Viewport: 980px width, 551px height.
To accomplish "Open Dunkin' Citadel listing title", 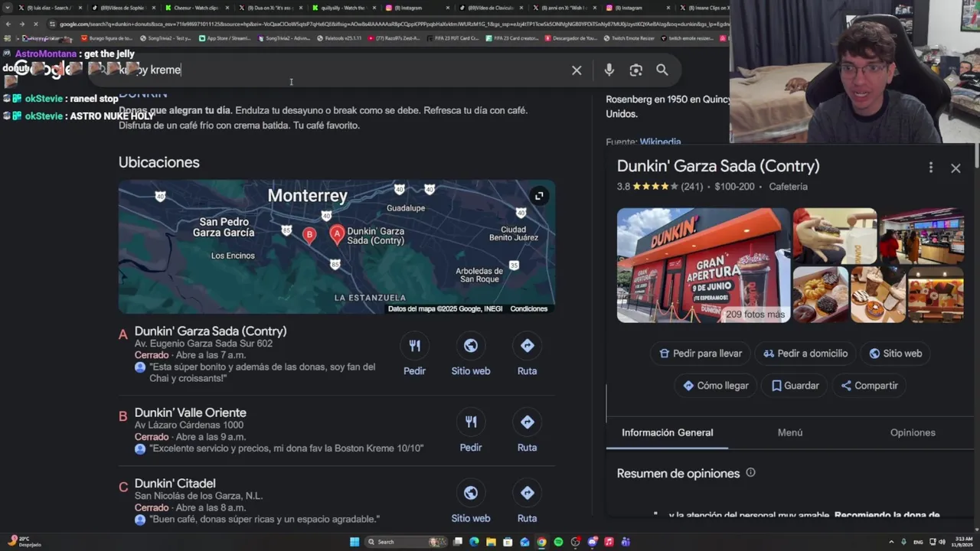I will 175,484.
